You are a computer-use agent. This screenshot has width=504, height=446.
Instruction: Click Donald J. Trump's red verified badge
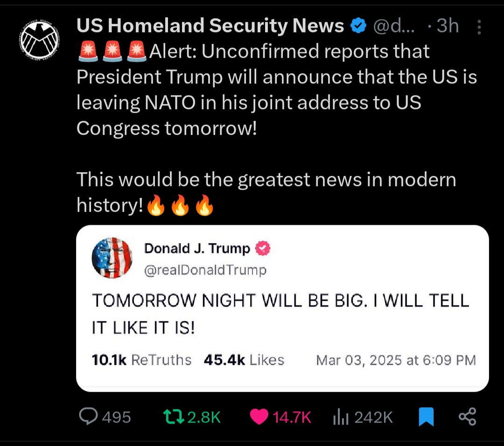[x=263, y=249]
